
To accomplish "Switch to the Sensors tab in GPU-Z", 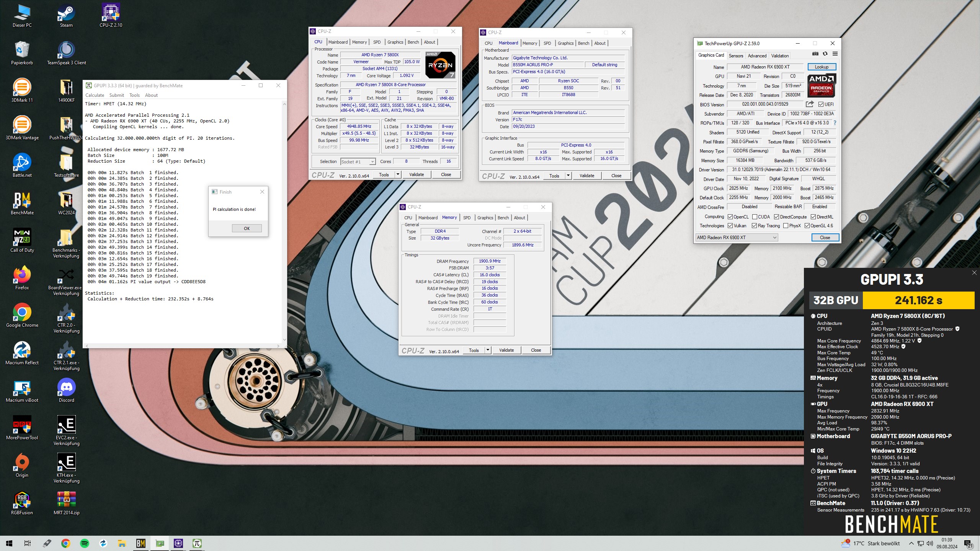I will tap(736, 56).
